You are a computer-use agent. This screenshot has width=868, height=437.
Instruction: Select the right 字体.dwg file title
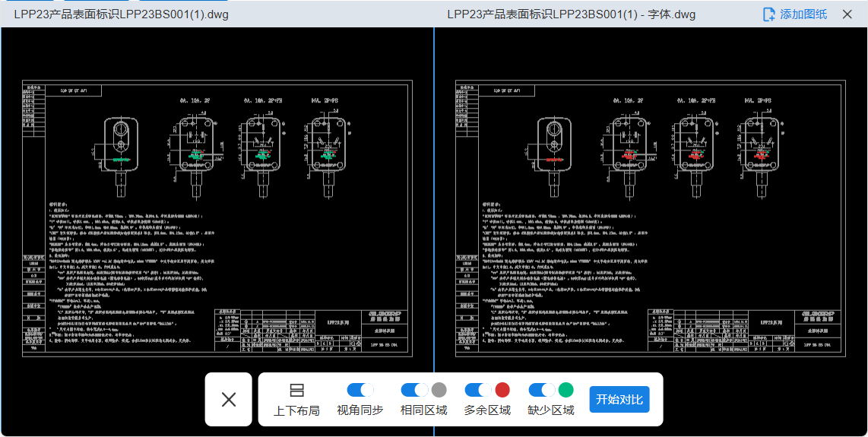click(x=571, y=14)
